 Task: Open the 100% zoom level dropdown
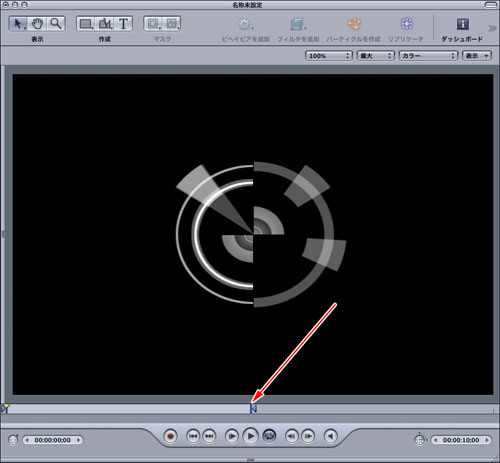(329, 56)
